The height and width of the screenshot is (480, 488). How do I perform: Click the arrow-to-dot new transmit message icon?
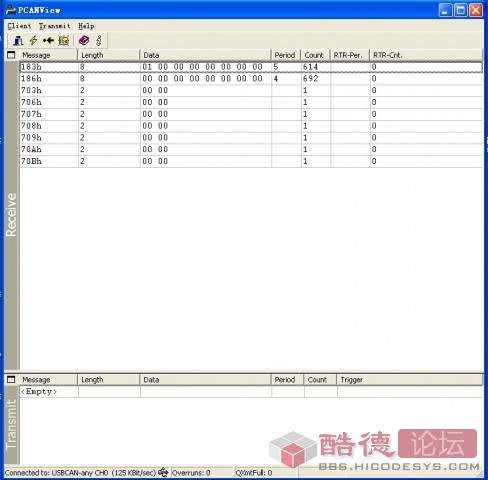(x=48, y=41)
